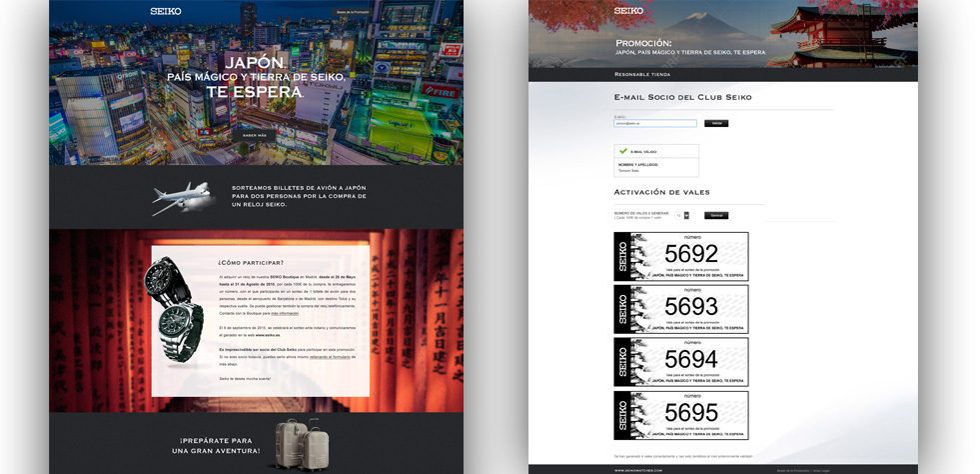Viewport: 980px width, 474px height.
Task: Select voucher number 5693
Action: [x=681, y=310]
